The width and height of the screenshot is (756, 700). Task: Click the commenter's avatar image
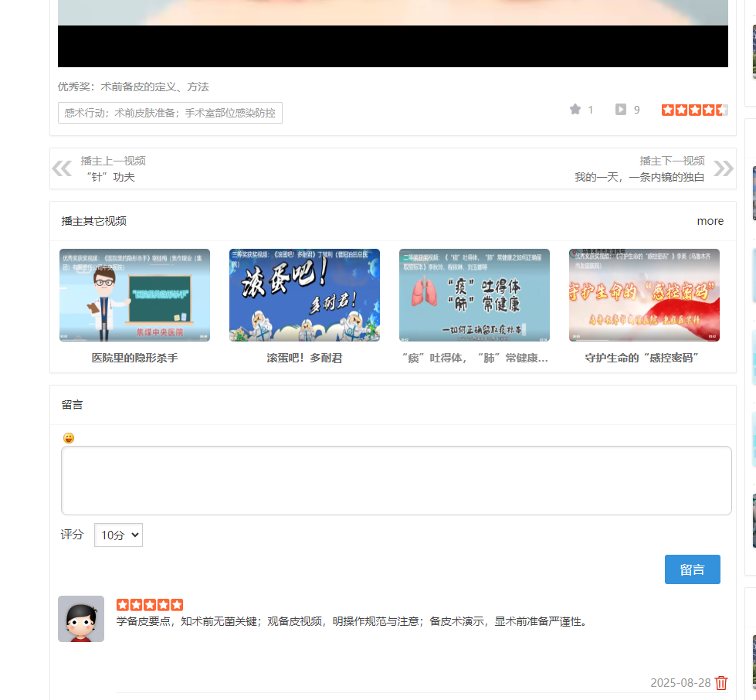point(80,619)
